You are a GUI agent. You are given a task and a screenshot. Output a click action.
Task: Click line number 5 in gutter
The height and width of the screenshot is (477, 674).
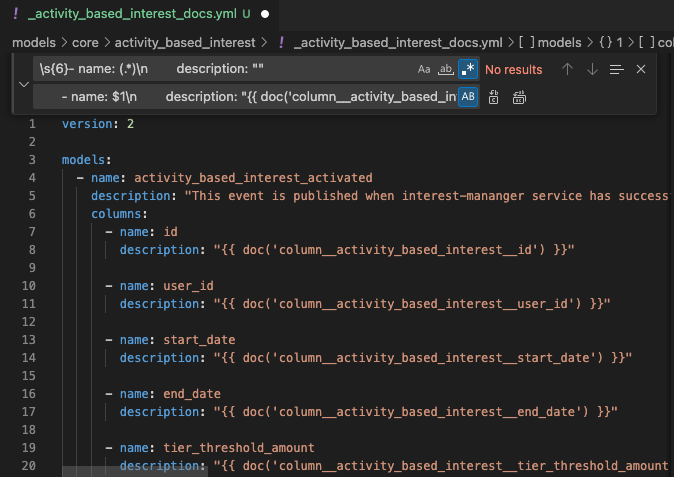[32, 195]
